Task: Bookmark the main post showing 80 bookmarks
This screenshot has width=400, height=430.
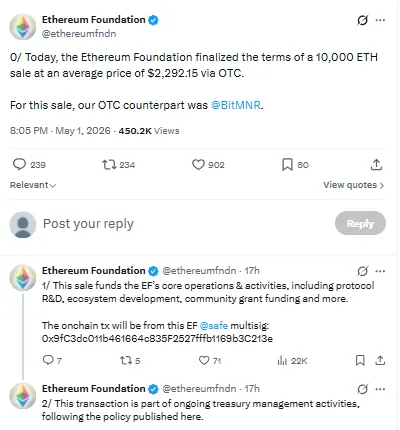Action: [287, 165]
